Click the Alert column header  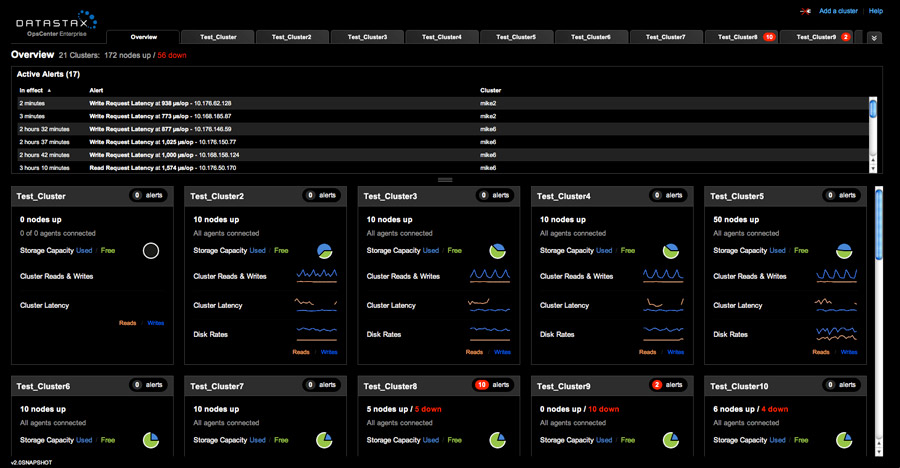pos(96,90)
